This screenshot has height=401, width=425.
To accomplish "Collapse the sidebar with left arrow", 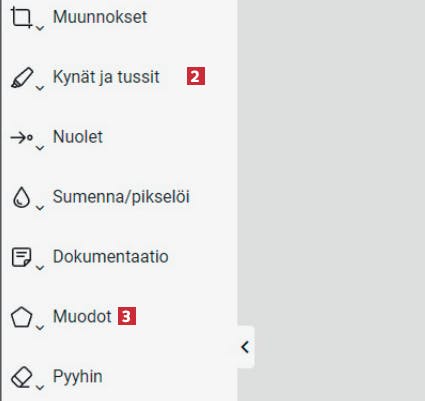I will (245, 347).
